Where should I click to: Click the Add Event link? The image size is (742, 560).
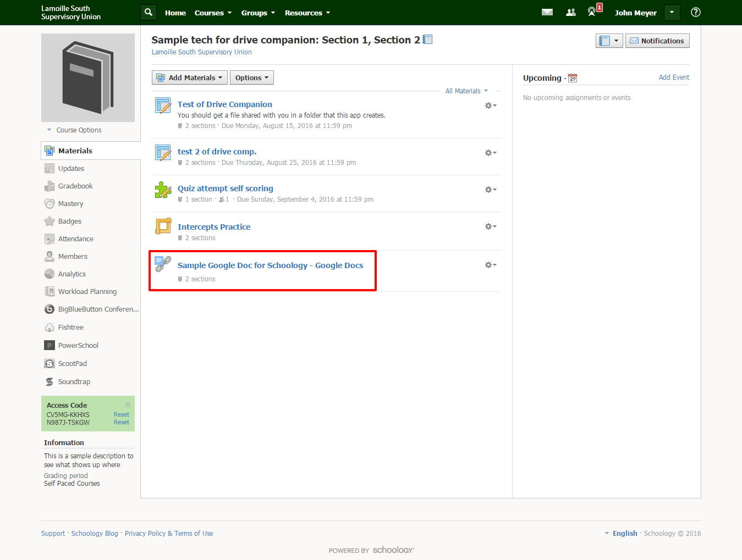674,77
